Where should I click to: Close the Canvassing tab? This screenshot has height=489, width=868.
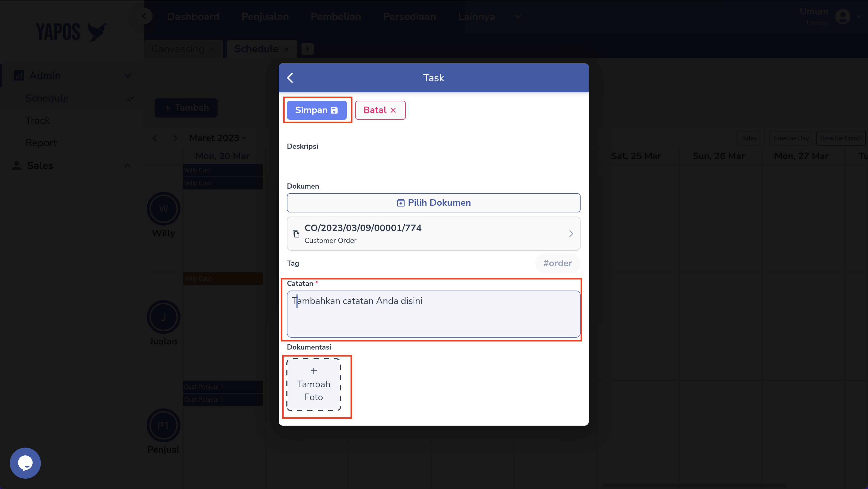[213, 49]
